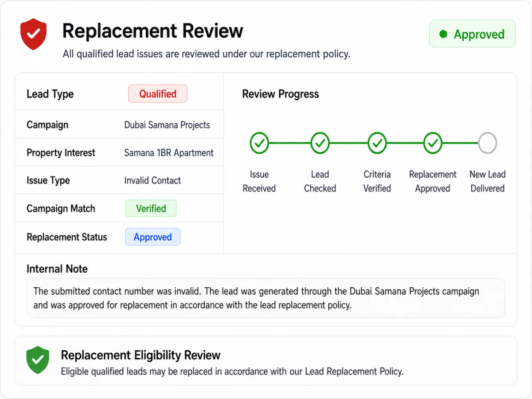Click the progress line between Criteria and Replacement
Viewport: 532px width, 399px height.
(405, 143)
